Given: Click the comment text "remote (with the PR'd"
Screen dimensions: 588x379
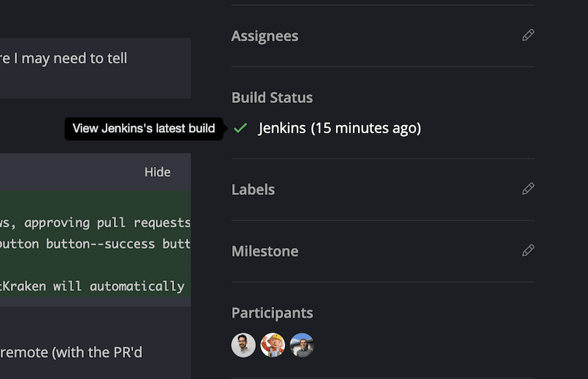Looking at the screenshot, I should (71, 352).
